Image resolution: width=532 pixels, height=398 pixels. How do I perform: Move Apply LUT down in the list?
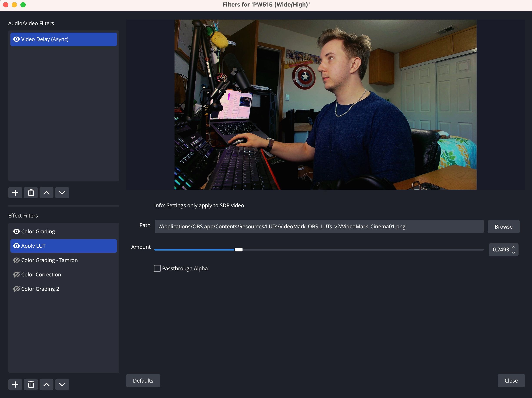(x=62, y=384)
